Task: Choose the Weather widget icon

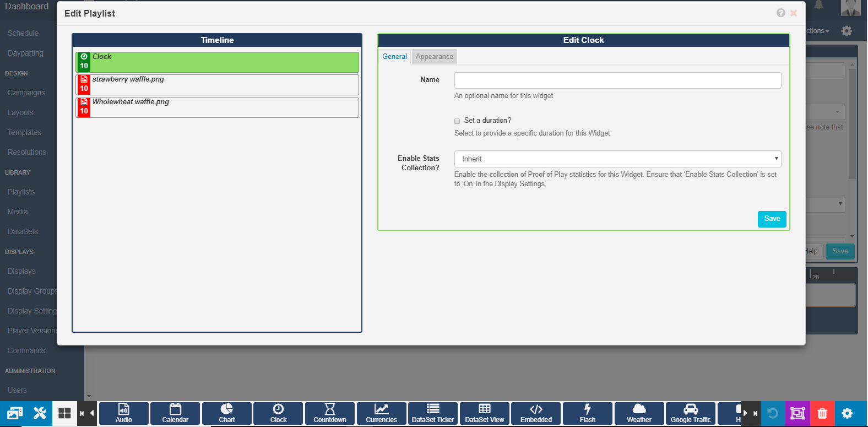Action: [639, 413]
